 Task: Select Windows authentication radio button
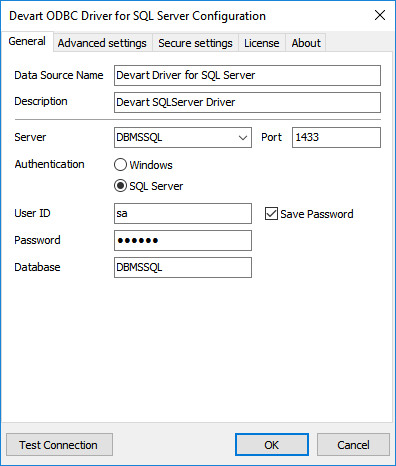[120, 165]
